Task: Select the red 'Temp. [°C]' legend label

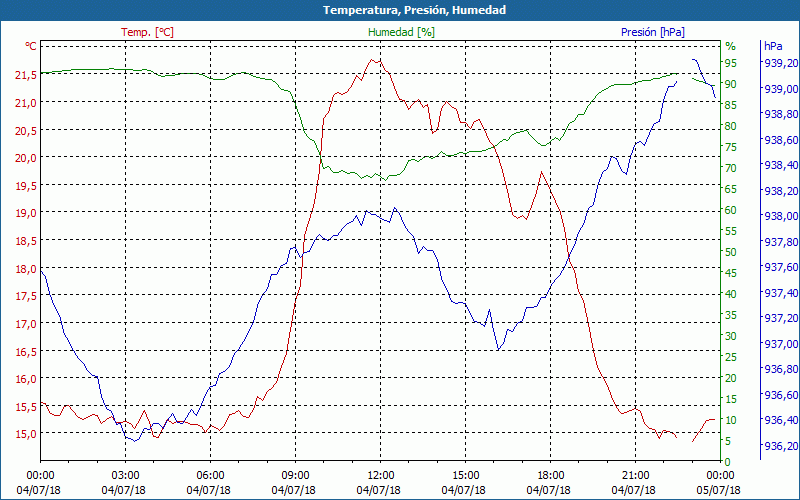Action: click(147, 32)
